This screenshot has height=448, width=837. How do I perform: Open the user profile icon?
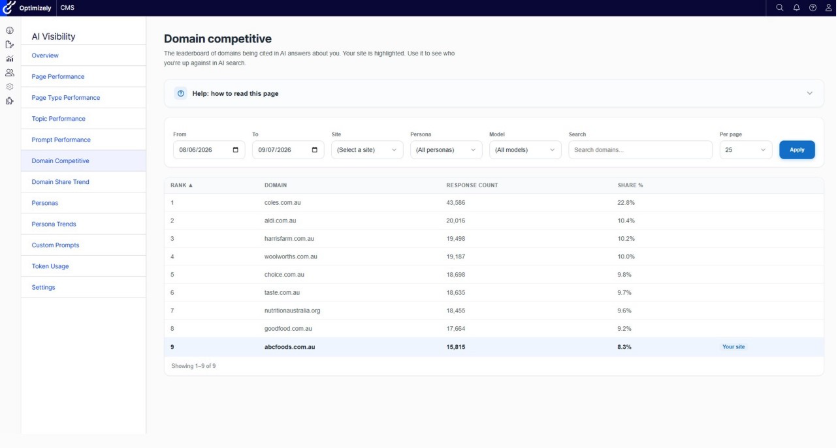(828, 8)
